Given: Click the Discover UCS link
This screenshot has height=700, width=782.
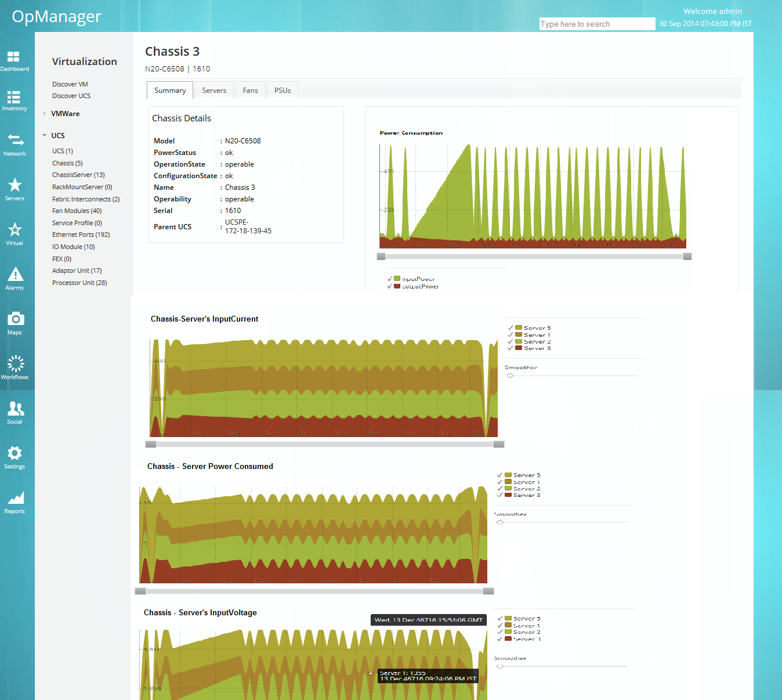Looking at the screenshot, I should [71, 96].
